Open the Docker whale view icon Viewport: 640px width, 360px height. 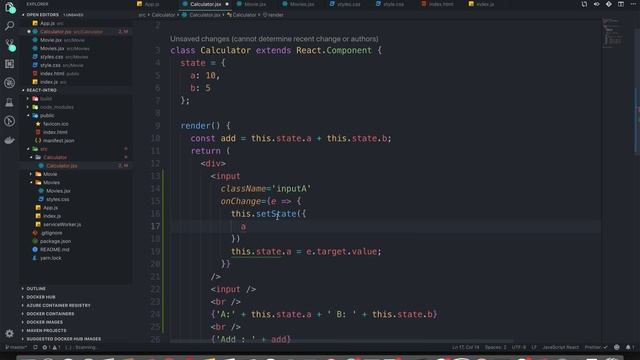(x=9, y=140)
